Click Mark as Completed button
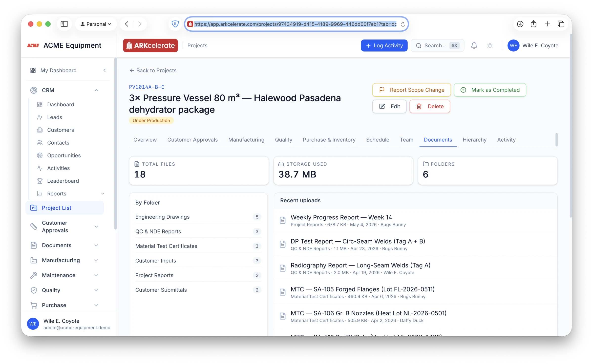Image resolution: width=593 pixels, height=364 pixels. pyautogui.click(x=490, y=90)
